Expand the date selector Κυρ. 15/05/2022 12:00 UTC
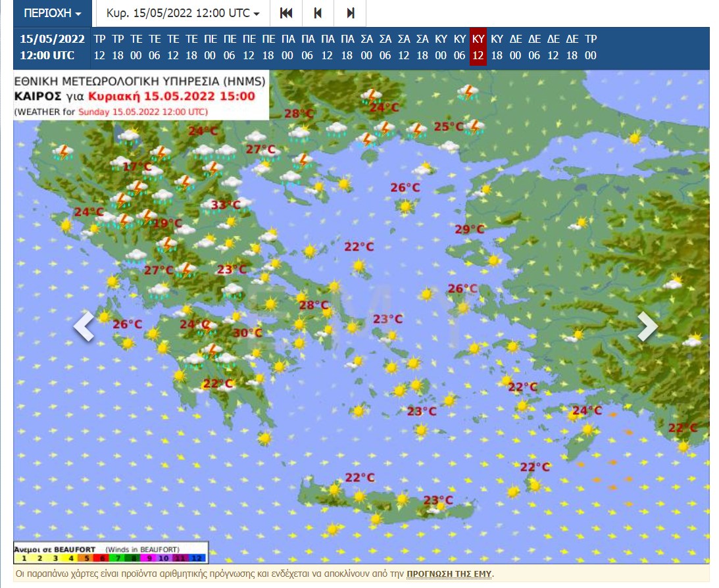The width and height of the screenshot is (719, 588). pos(182,13)
